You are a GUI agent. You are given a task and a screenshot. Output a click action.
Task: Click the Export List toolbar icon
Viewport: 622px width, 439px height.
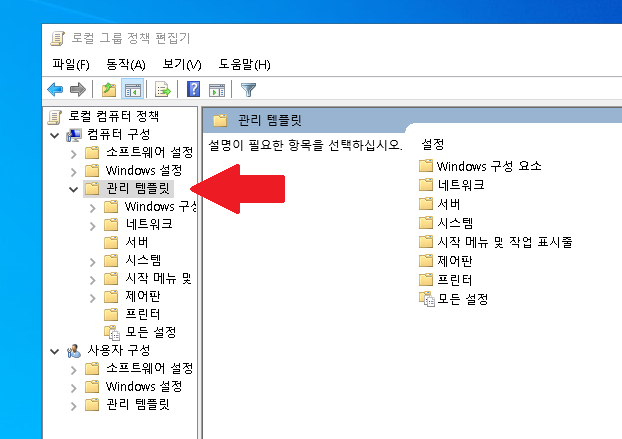(163, 90)
